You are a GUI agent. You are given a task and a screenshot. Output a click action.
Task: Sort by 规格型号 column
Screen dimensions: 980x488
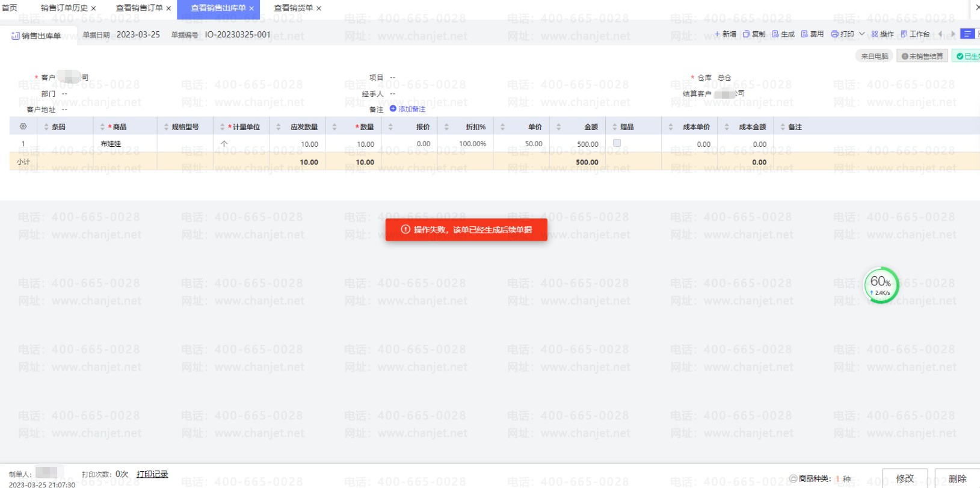pyautogui.click(x=166, y=127)
